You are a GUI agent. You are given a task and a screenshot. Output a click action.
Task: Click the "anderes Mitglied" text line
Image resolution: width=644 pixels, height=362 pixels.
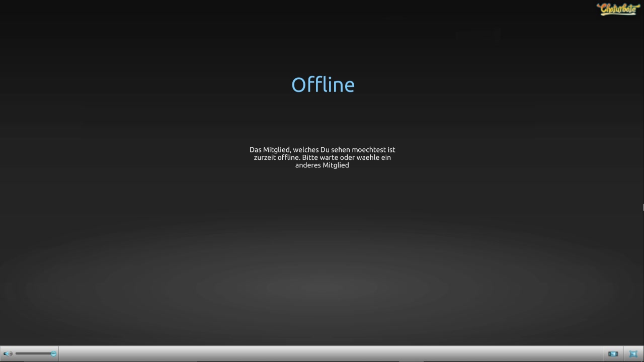[x=322, y=165]
